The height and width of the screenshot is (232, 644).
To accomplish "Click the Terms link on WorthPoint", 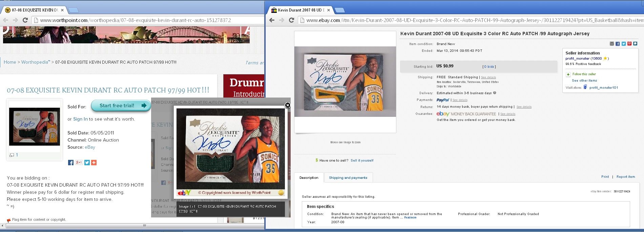I will pyautogui.click(x=254, y=63).
